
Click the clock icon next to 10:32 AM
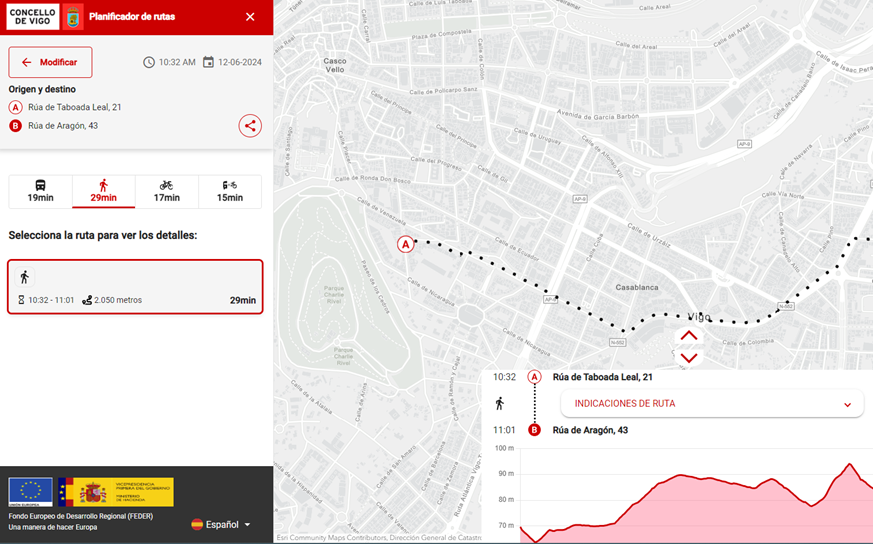tap(149, 62)
